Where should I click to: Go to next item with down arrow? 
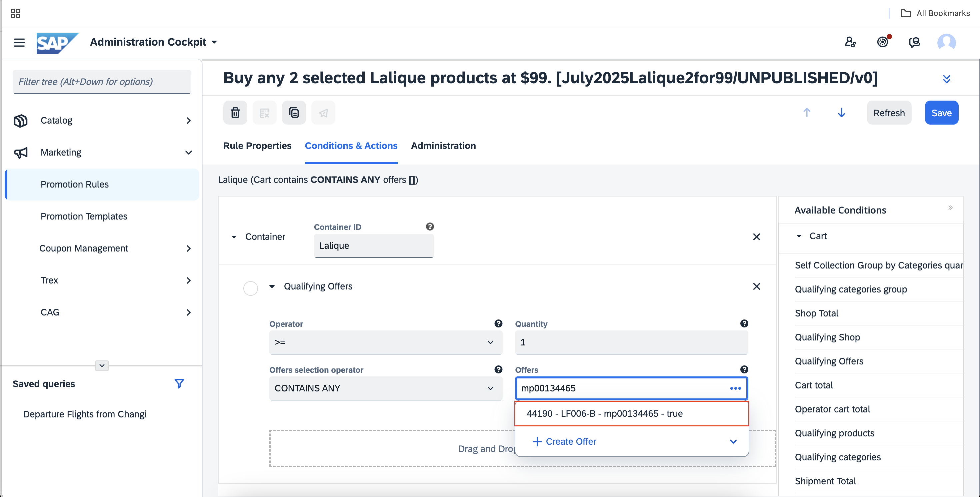click(842, 113)
